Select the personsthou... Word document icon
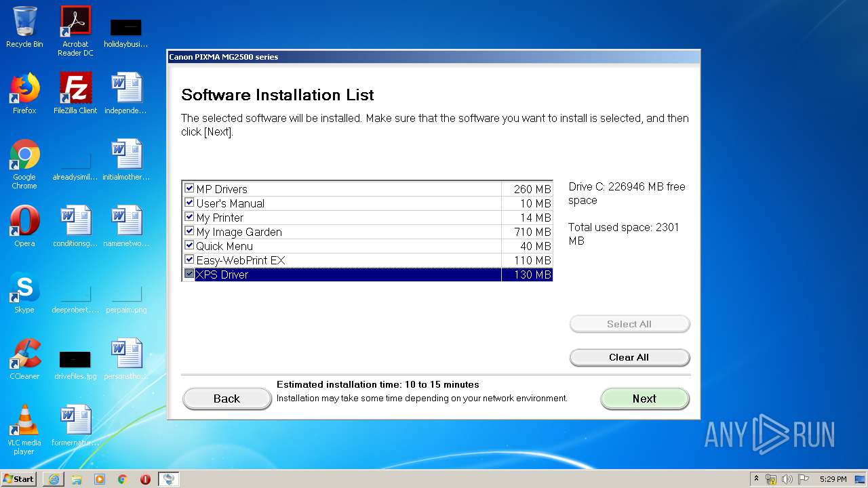The height and width of the screenshot is (488, 868). click(x=126, y=359)
